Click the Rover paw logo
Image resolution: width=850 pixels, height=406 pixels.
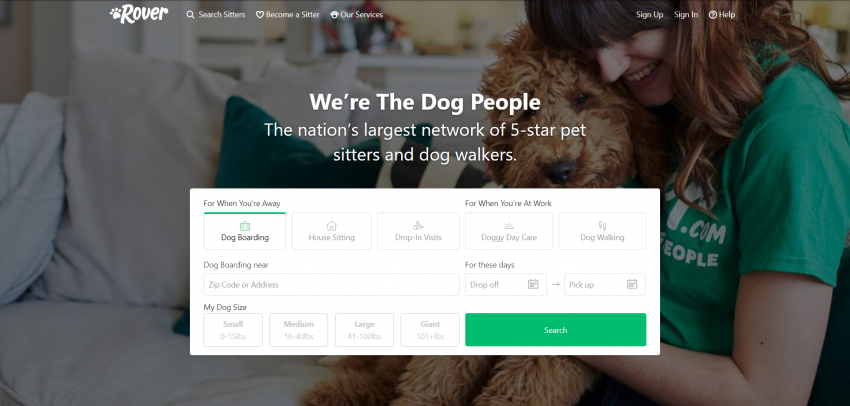139,14
